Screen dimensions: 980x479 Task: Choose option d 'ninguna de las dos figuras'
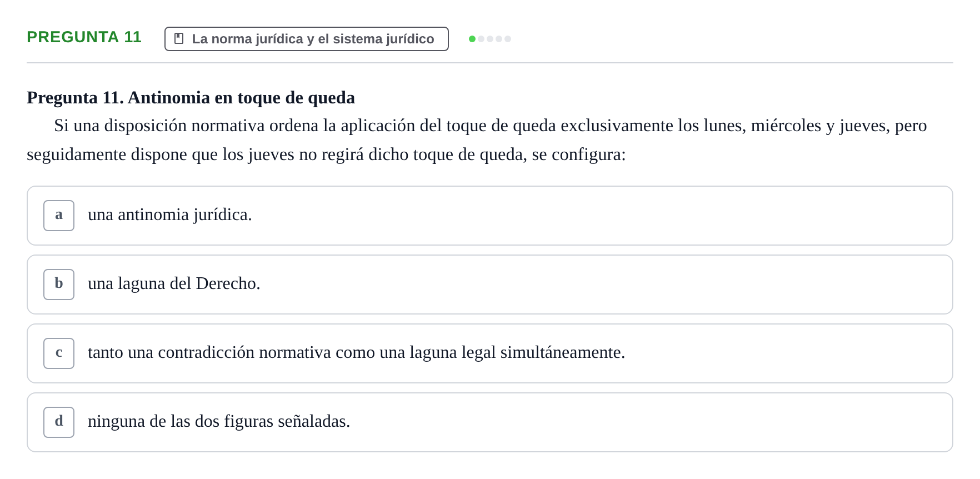pyautogui.click(x=490, y=422)
